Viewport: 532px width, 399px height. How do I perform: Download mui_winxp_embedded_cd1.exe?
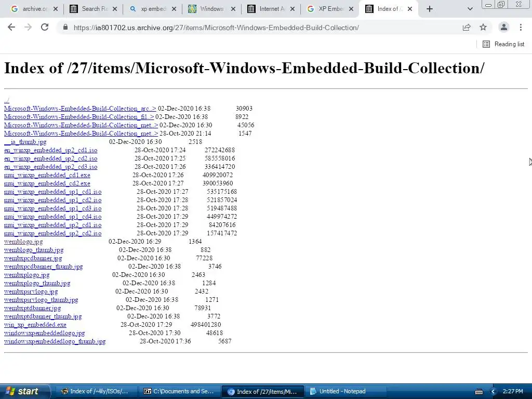(x=47, y=175)
